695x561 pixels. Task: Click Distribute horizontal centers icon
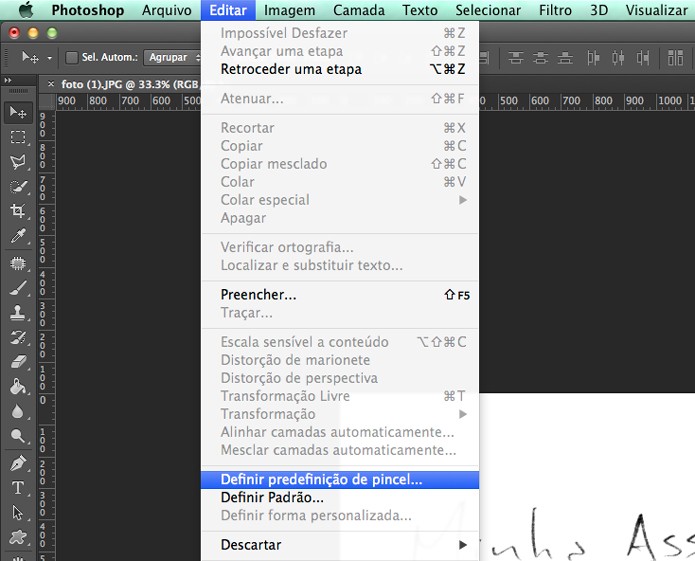618,58
